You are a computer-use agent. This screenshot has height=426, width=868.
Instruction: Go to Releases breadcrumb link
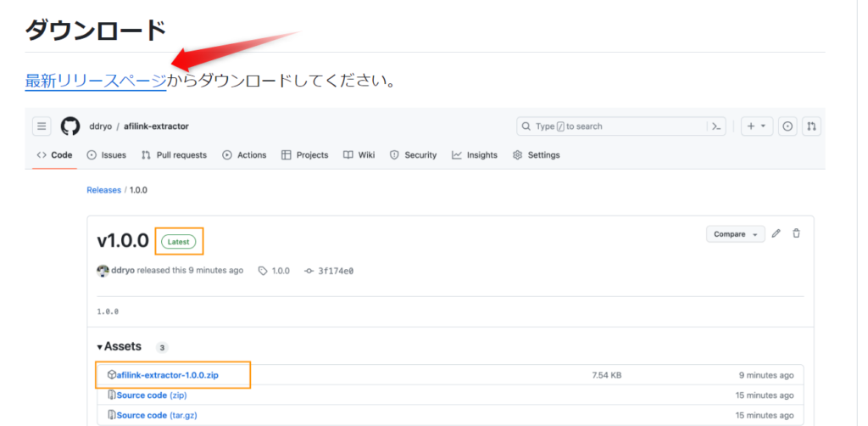[103, 190]
